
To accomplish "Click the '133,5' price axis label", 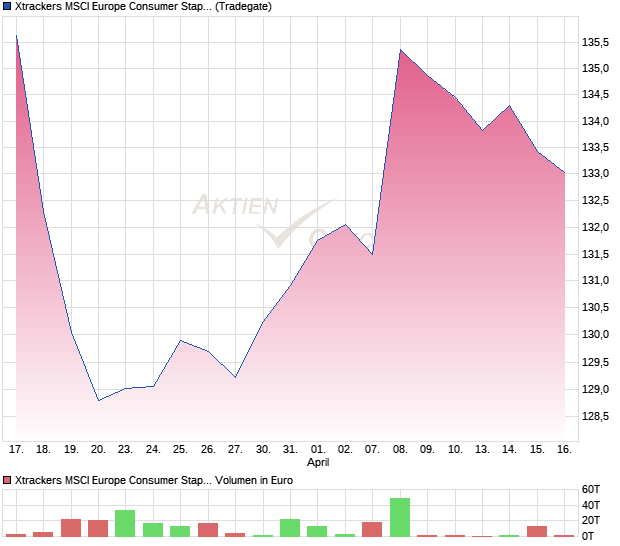I will 595,147.
